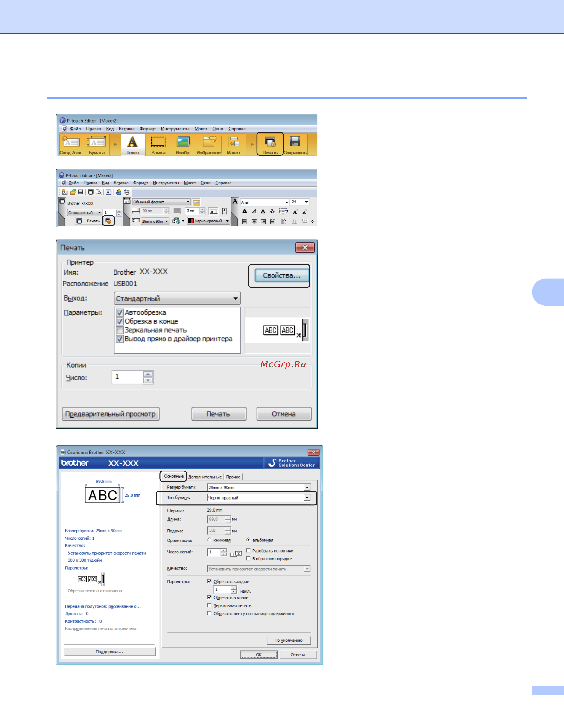Screen dimensions: 564x728
Task: Click the Поддержка... button
Action: point(110,652)
